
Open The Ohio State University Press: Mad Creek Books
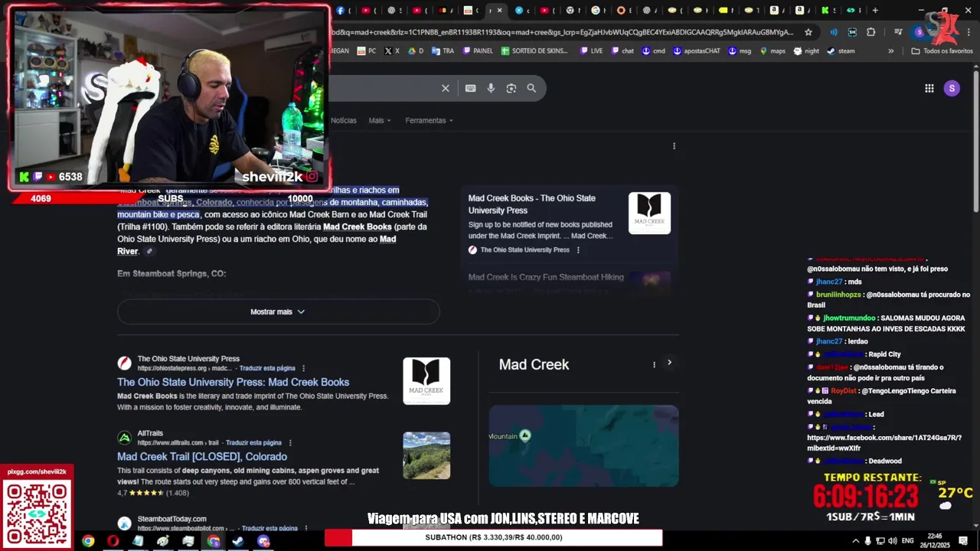coord(233,382)
